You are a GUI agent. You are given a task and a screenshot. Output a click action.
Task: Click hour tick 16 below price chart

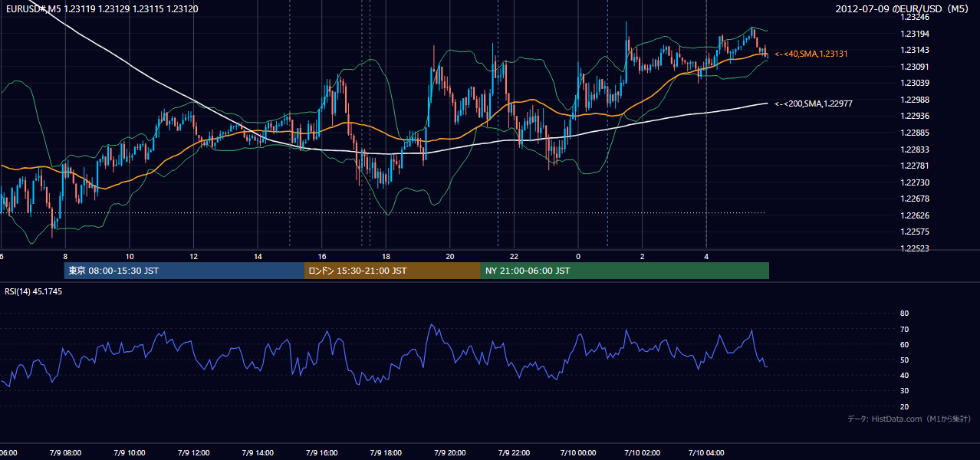tap(322, 256)
